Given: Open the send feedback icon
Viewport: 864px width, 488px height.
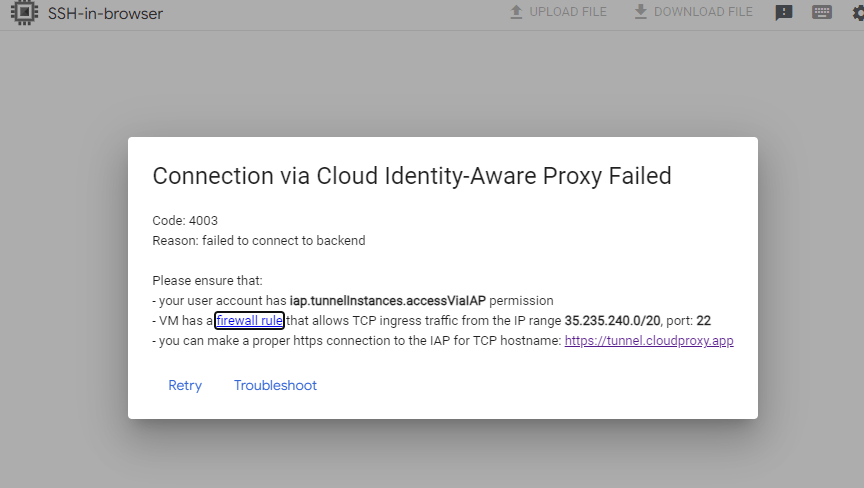Looking at the screenshot, I should point(784,13).
